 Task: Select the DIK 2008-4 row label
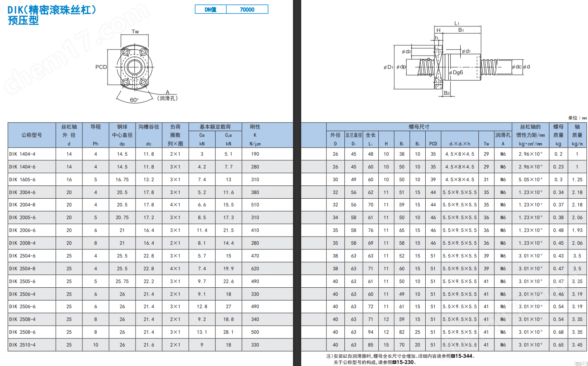coord(22,243)
